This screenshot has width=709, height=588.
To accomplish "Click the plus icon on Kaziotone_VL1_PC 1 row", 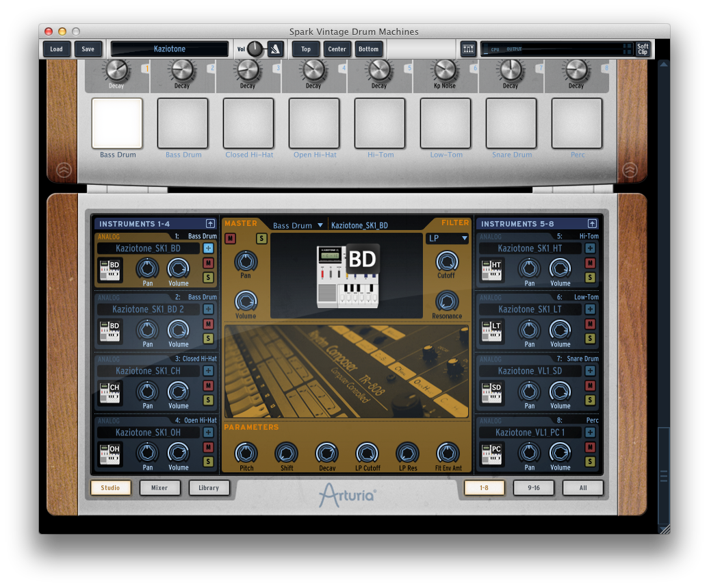I will pos(590,432).
